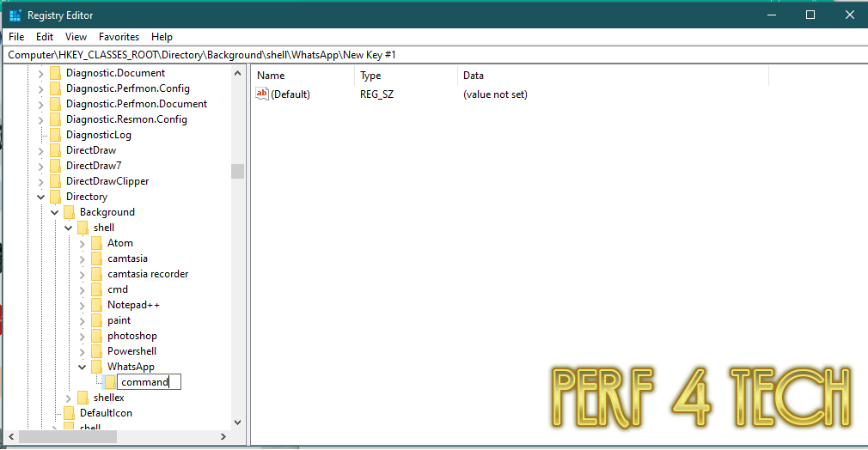Expand the Diagnostic.Resmon.Config key
Screen dimensions: 868x450
(x=41, y=119)
